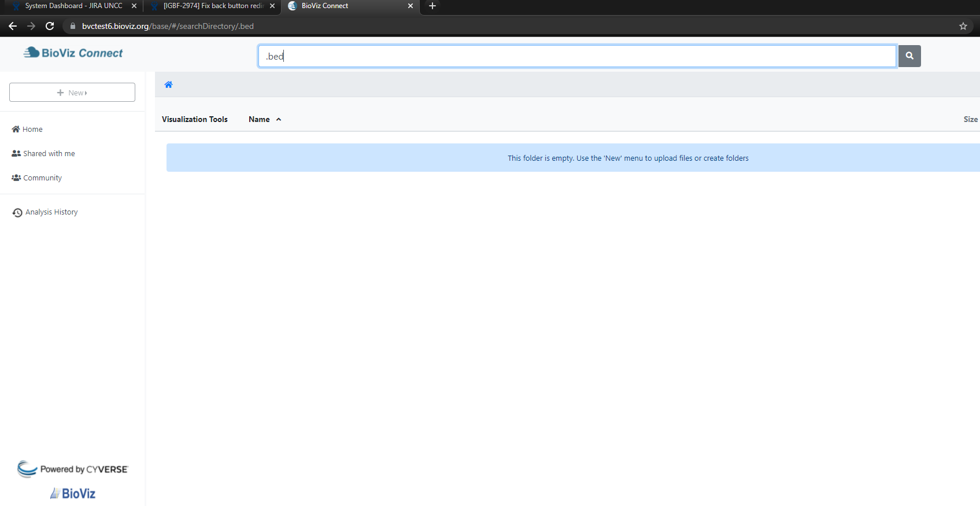Close the BioViz Connect tab
Viewport: 980px width, 506px height.
411,6
